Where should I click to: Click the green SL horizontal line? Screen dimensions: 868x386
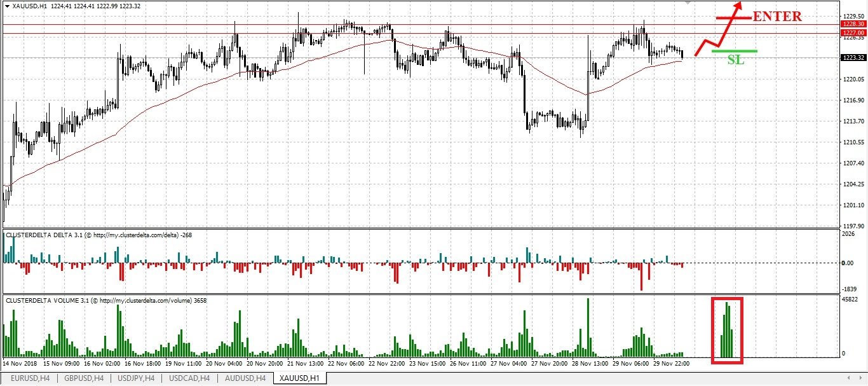pyautogui.click(x=735, y=51)
